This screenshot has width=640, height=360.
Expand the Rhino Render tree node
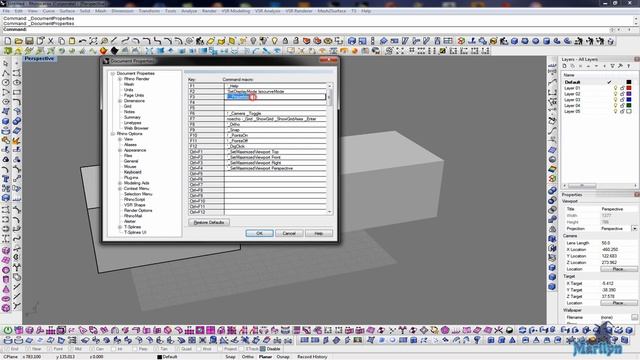pos(120,79)
